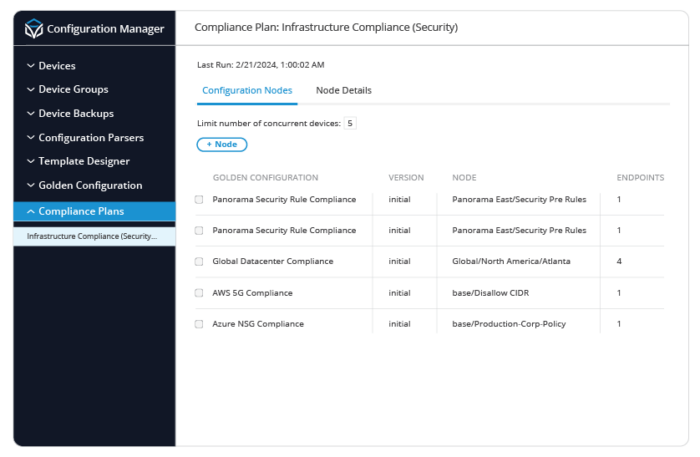The width and height of the screenshot is (700, 457).
Task: Select the Azure NSG Compliance checkbox
Action: point(199,324)
